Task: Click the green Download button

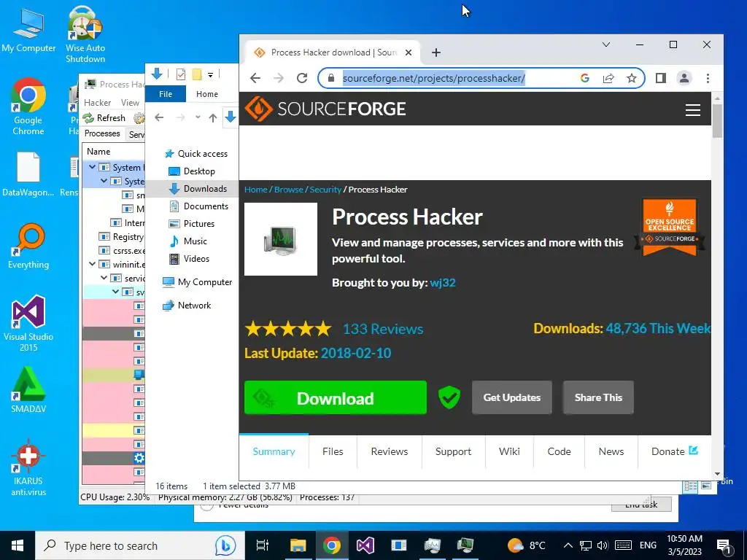Action: [x=336, y=397]
